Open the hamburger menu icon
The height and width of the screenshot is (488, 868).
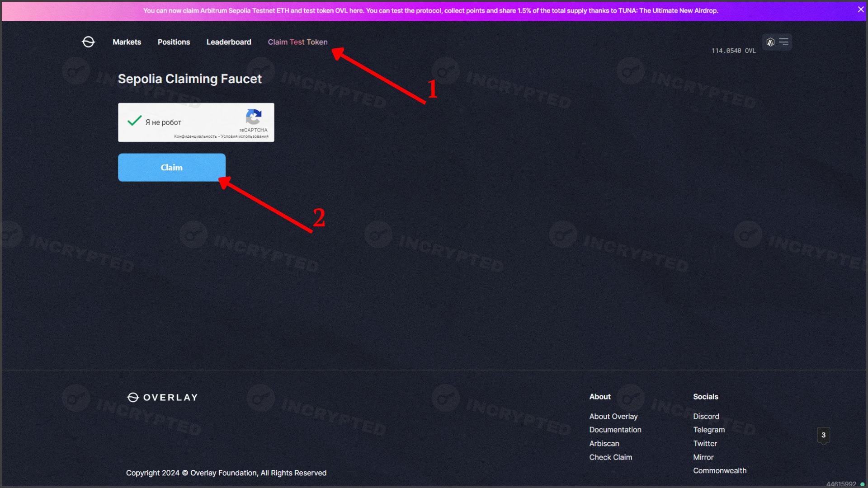click(784, 42)
